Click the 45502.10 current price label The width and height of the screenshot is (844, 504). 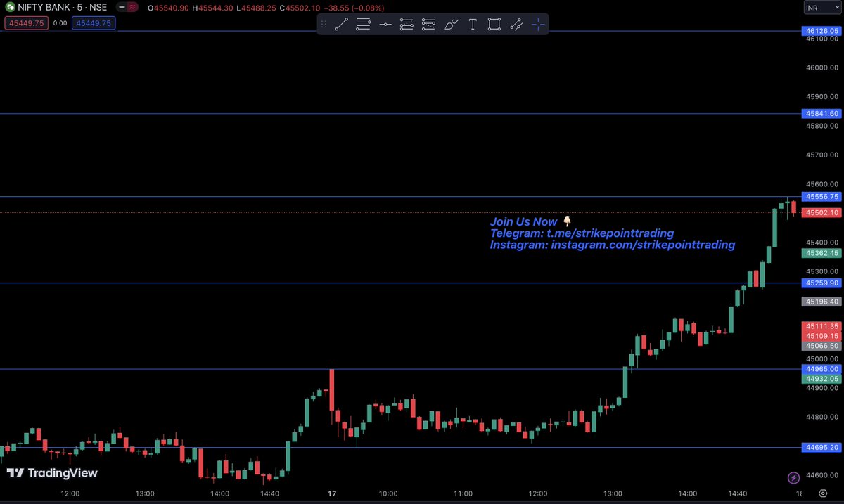coord(821,212)
